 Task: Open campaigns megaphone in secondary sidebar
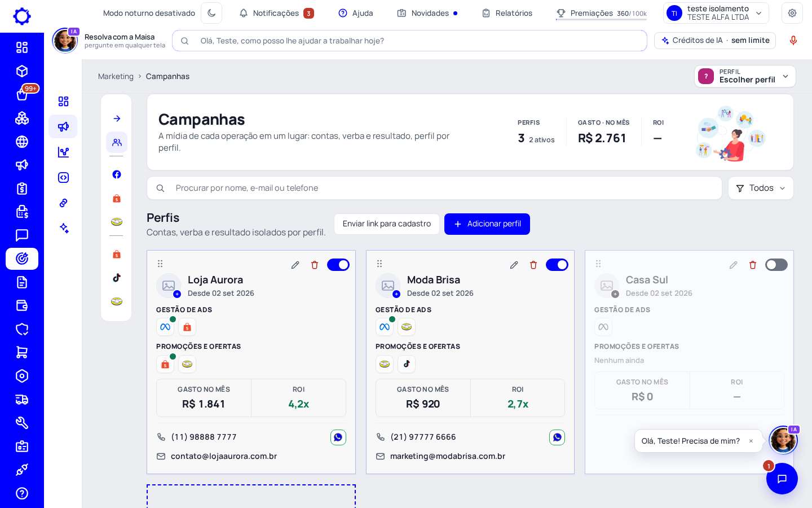tap(63, 126)
